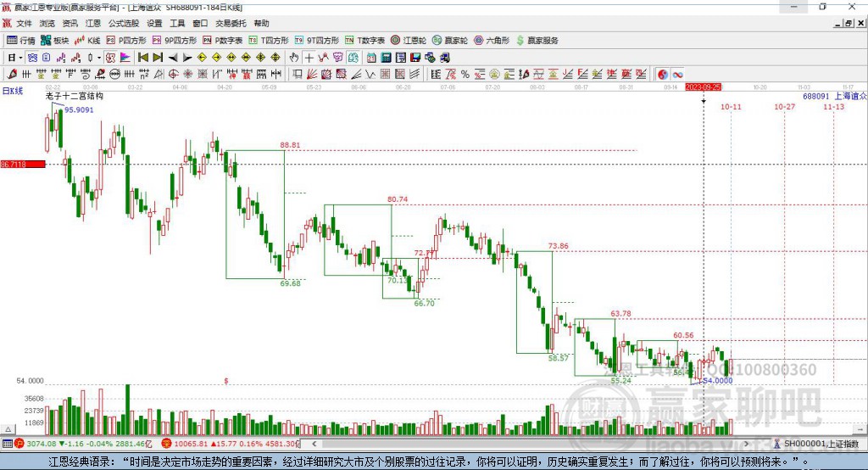Screen dimensions: 868x470
Task: Click the black right-pointing triangle arrow
Action: point(187,58)
